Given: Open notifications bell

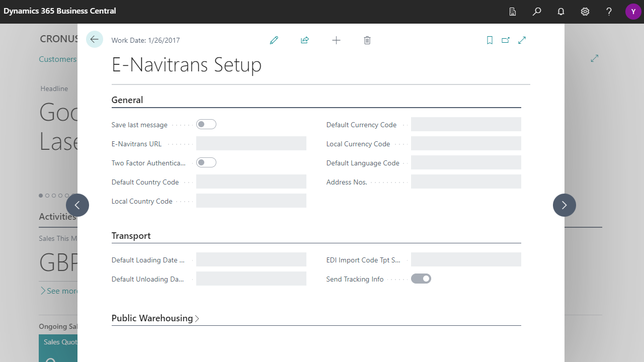Looking at the screenshot, I should (x=561, y=12).
